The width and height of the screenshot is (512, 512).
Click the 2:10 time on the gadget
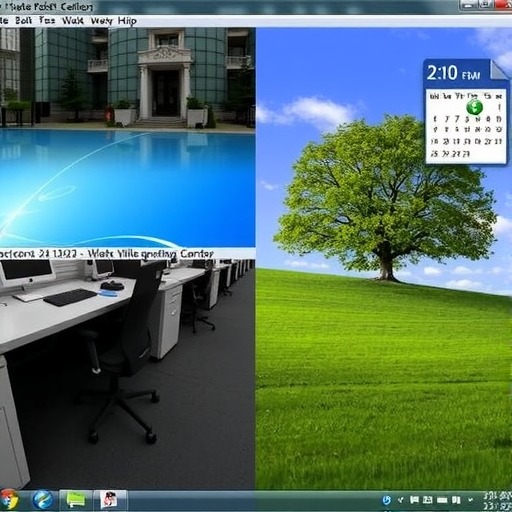[442, 73]
